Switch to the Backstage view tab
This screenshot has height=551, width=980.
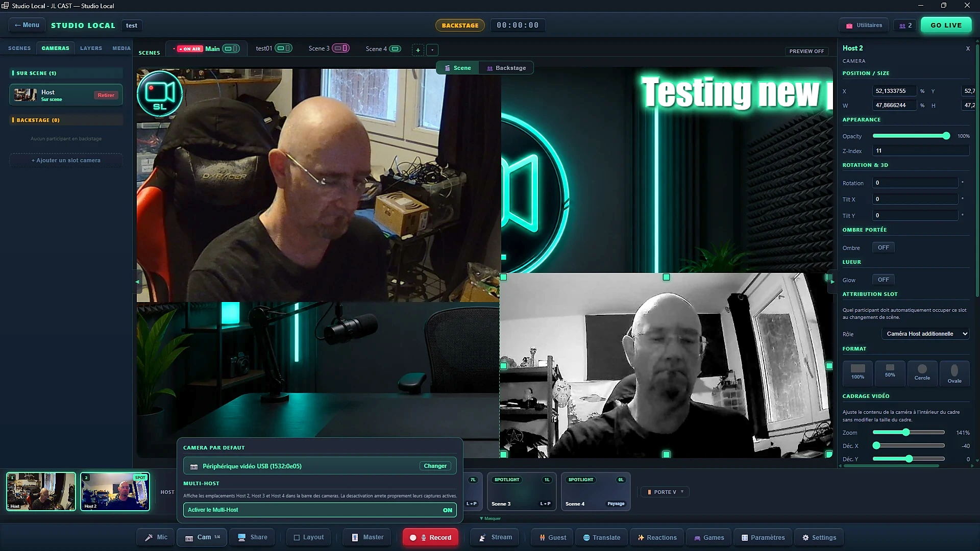tap(506, 68)
